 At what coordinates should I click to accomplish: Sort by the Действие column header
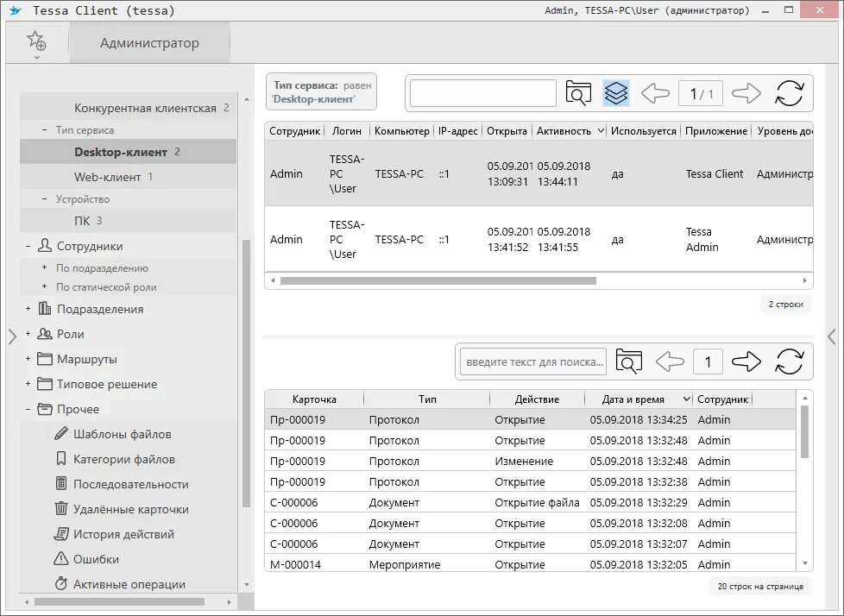click(x=537, y=399)
